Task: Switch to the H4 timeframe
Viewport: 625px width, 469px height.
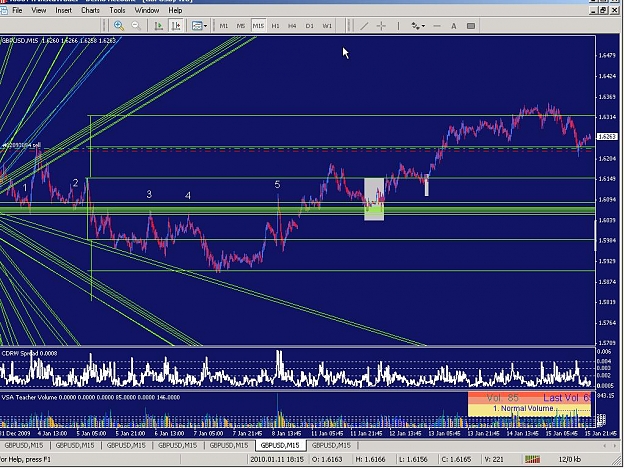Action: [292, 26]
